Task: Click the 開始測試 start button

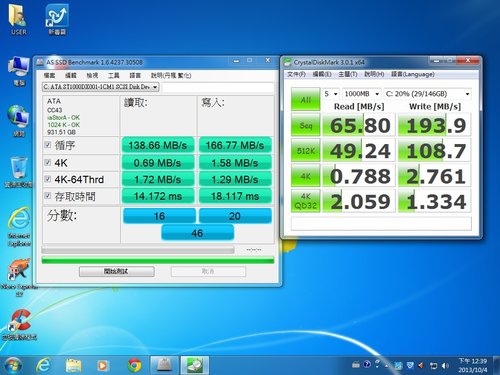Action: [117, 271]
